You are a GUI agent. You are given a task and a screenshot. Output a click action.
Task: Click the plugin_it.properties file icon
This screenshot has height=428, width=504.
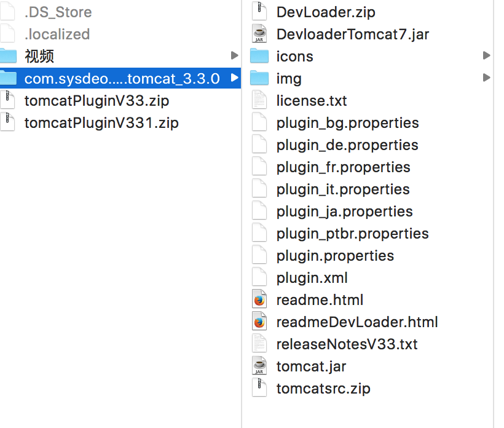tap(259, 189)
